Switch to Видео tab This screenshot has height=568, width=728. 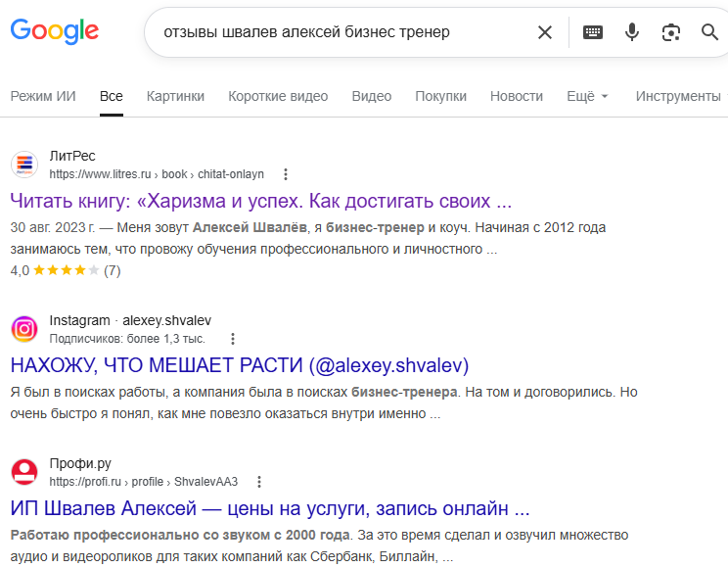point(372,96)
